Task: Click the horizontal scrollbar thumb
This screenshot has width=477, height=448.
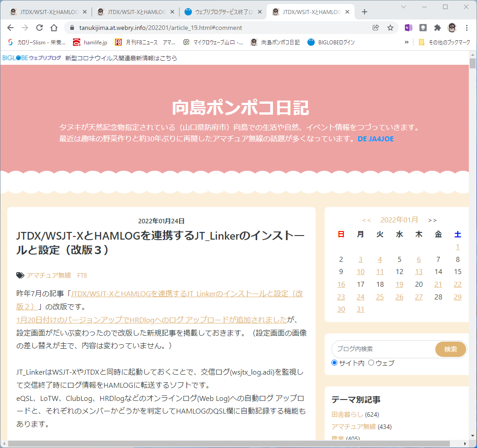Action: pos(229,443)
